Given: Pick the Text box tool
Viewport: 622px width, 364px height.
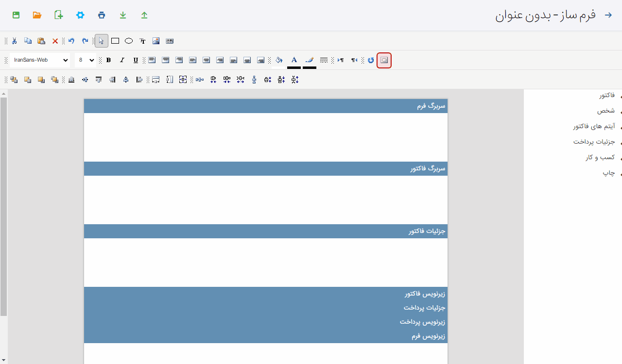Looking at the screenshot, I should pyautogui.click(x=142, y=41).
